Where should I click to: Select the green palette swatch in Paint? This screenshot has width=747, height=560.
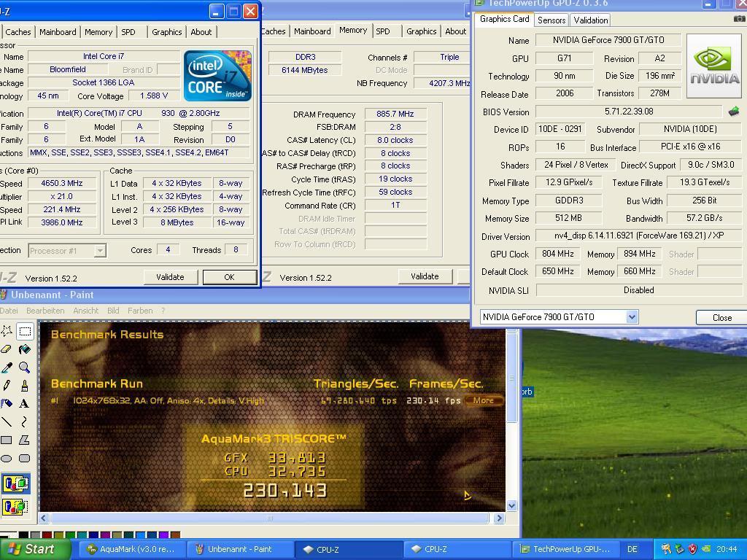(x=71, y=534)
